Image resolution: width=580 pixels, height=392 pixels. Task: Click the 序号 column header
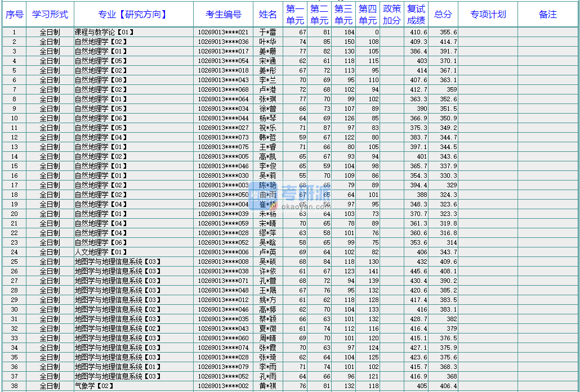(x=15, y=15)
